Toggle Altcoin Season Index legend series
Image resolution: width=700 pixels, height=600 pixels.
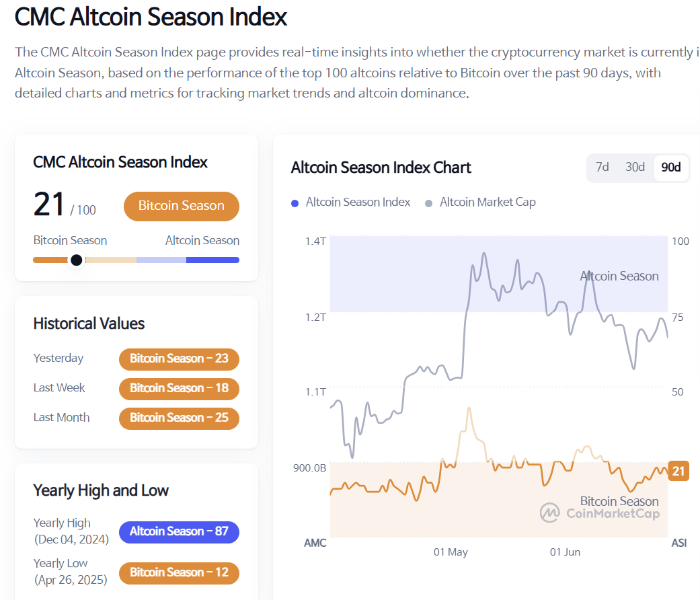[358, 202]
